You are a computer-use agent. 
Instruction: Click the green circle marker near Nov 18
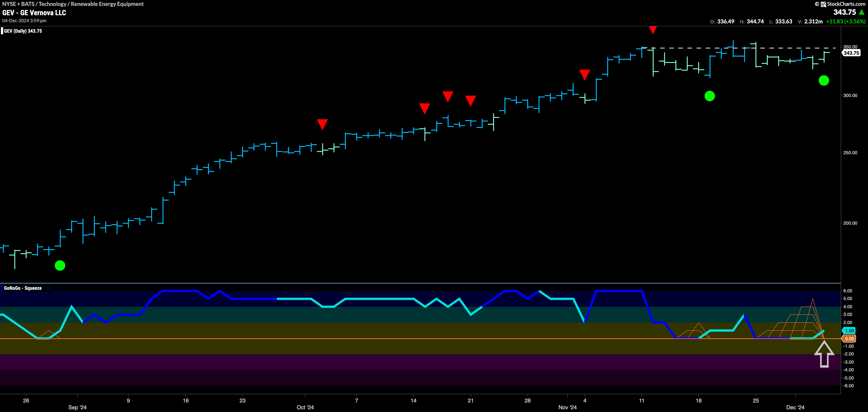click(710, 96)
